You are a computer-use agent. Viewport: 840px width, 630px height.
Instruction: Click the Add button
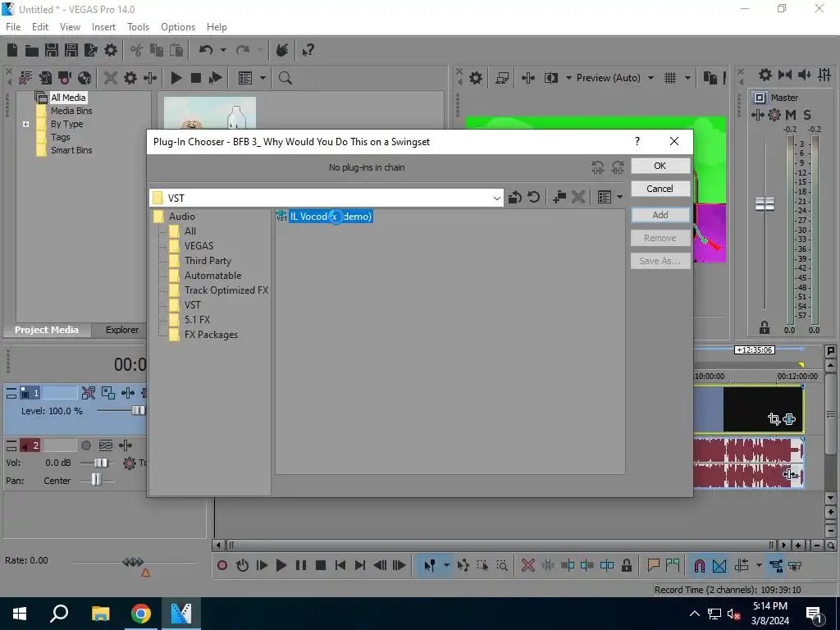coord(660,215)
